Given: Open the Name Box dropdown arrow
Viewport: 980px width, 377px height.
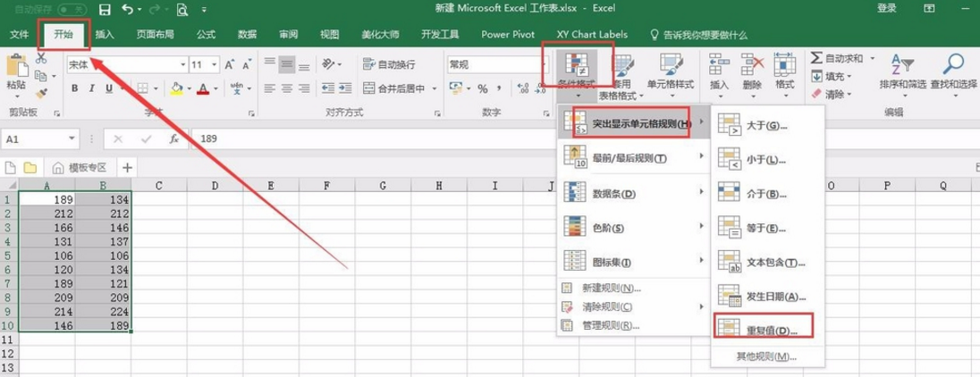Looking at the screenshot, I should (x=72, y=138).
